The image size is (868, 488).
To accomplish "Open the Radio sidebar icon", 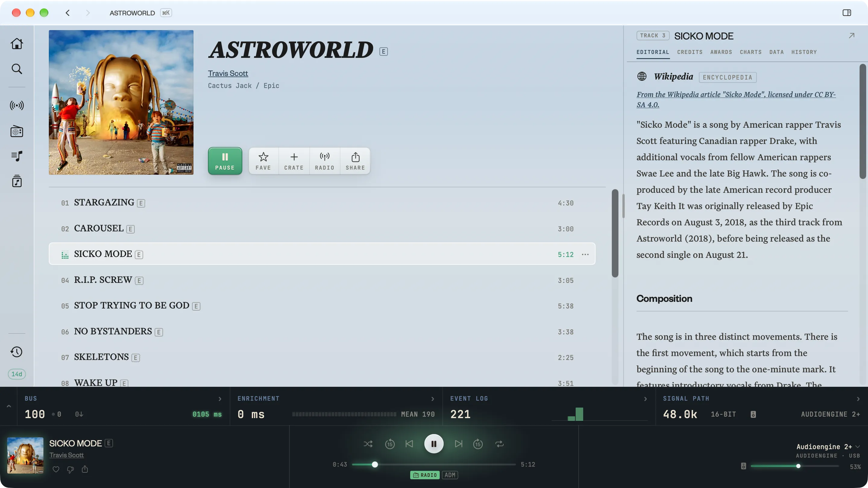I will (x=17, y=131).
